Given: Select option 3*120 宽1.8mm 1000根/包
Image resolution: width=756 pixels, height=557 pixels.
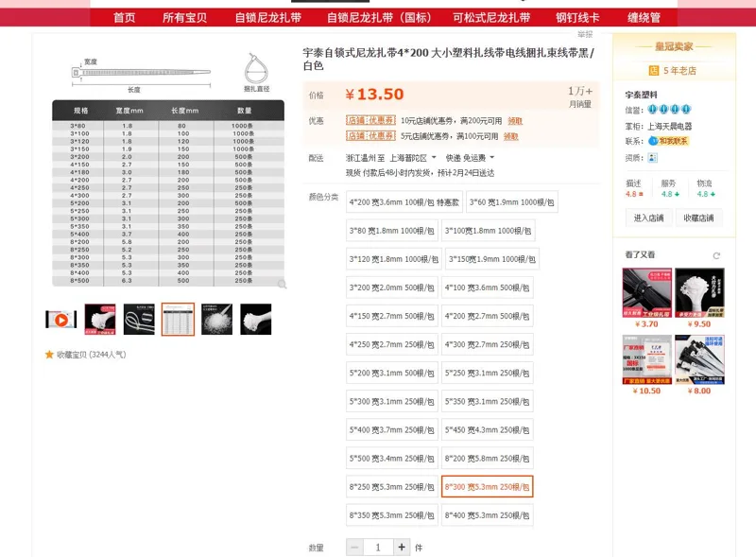Looking at the screenshot, I should coord(393,259).
